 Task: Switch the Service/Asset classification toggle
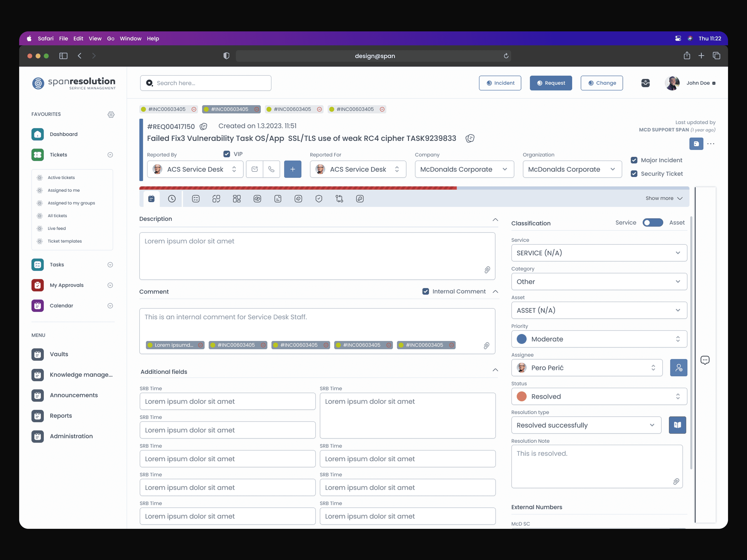[x=652, y=222]
